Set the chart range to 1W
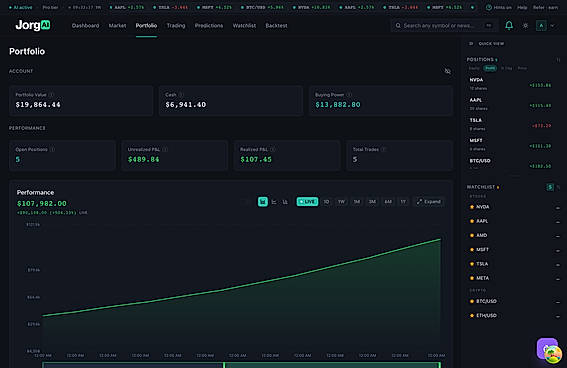567x368 pixels. [x=341, y=202]
